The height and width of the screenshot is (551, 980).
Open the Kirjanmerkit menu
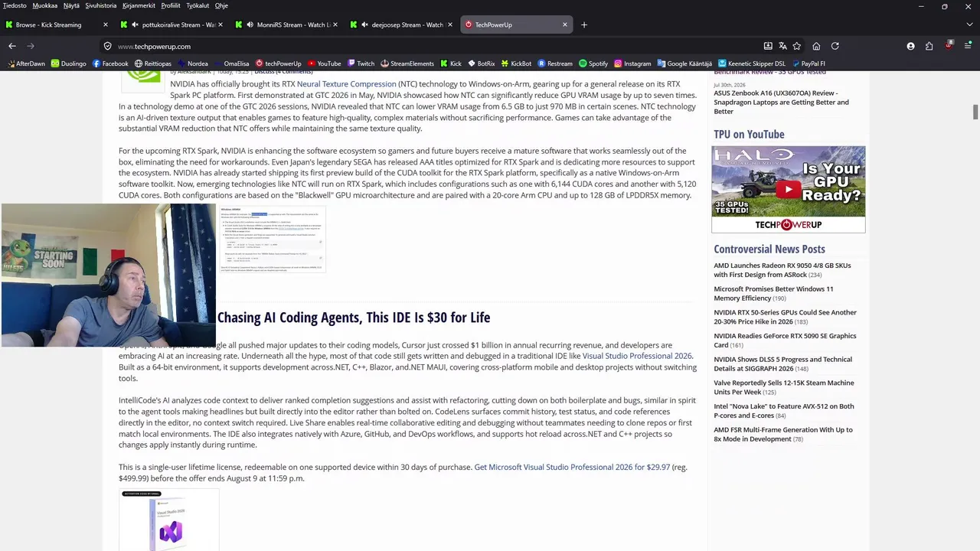[139, 5]
